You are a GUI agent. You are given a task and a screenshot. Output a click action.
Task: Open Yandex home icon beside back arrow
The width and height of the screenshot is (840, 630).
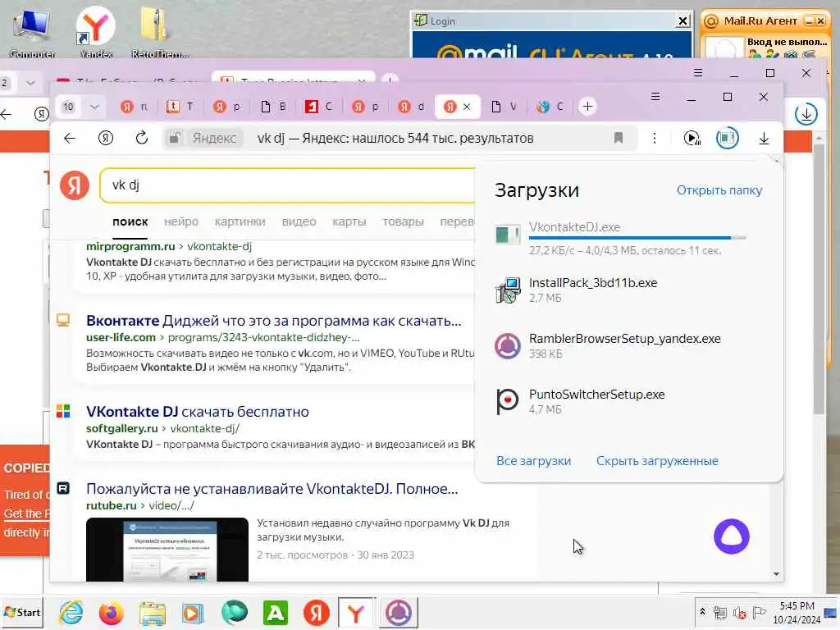pyautogui.click(x=106, y=138)
